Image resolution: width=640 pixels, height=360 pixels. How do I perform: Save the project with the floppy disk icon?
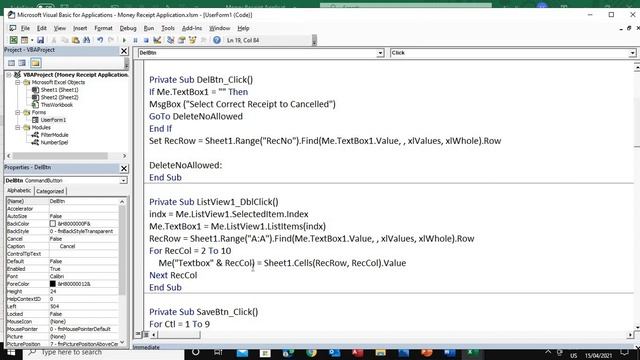click(x=40, y=40)
